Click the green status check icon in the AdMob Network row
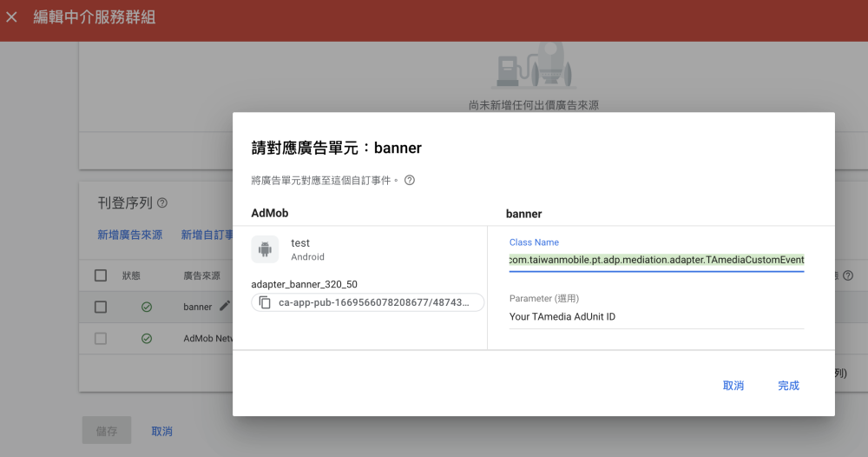 pyautogui.click(x=147, y=339)
